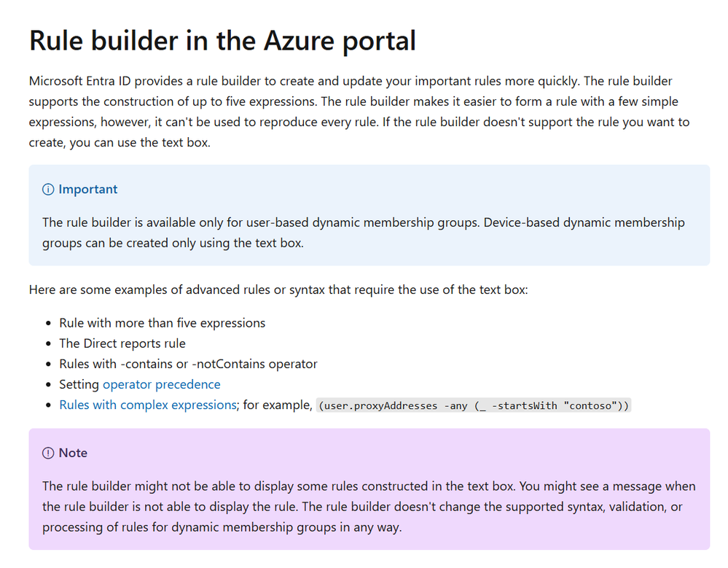Open the operator precedence link

pos(162,384)
